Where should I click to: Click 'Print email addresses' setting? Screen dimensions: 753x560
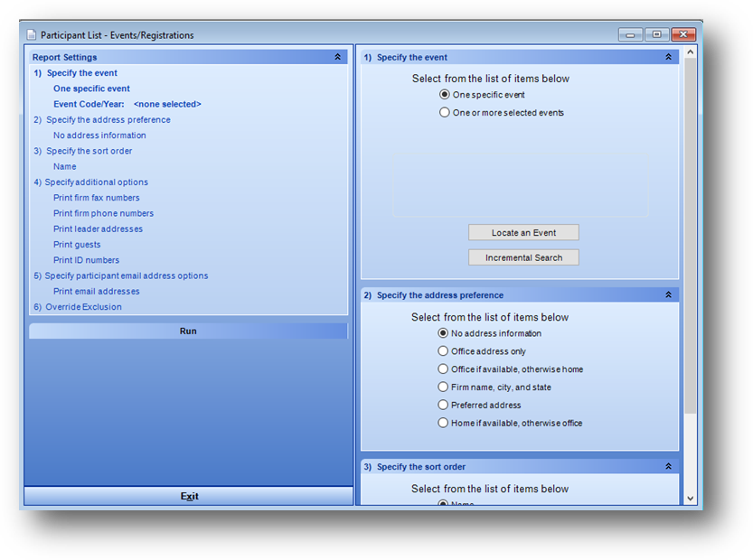96,291
